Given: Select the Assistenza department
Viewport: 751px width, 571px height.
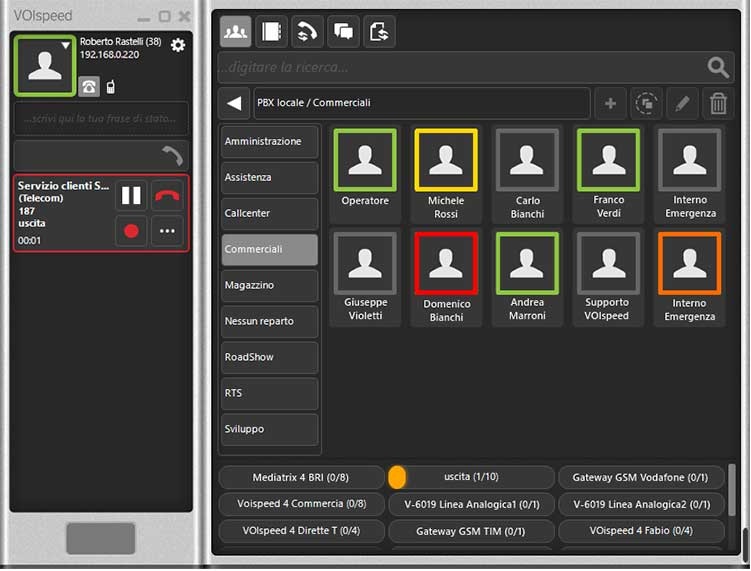Looking at the screenshot, I should [270, 178].
